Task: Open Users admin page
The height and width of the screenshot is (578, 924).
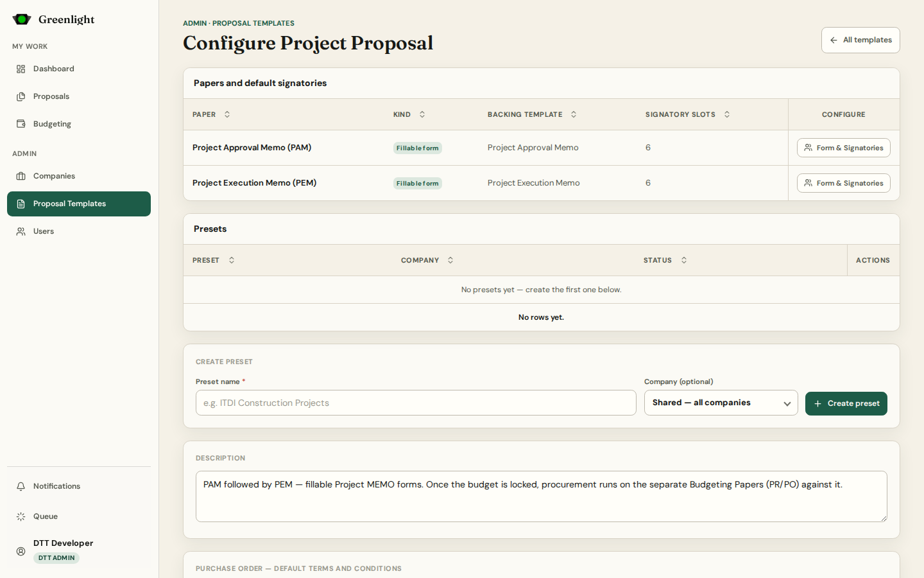Action: pos(79,231)
